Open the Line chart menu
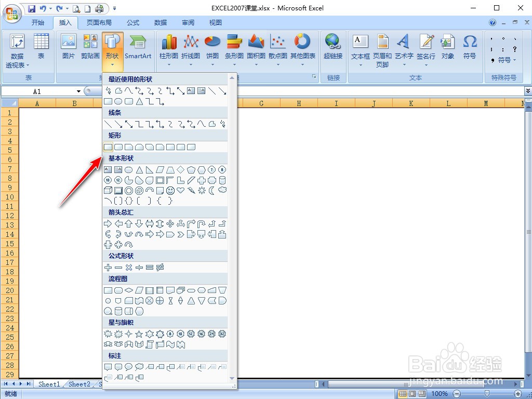The width and height of the screenshot is (532, 399). tap(190, 50)
